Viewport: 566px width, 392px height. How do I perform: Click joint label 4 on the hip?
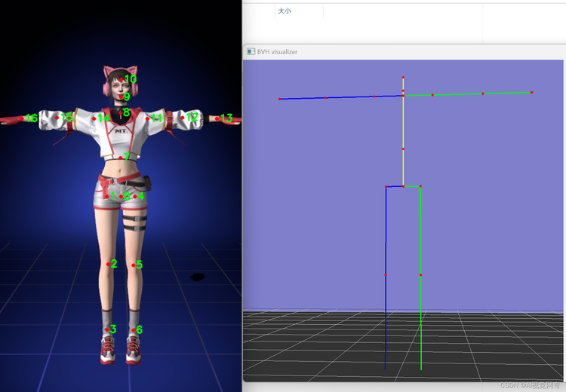click(141, 196)
